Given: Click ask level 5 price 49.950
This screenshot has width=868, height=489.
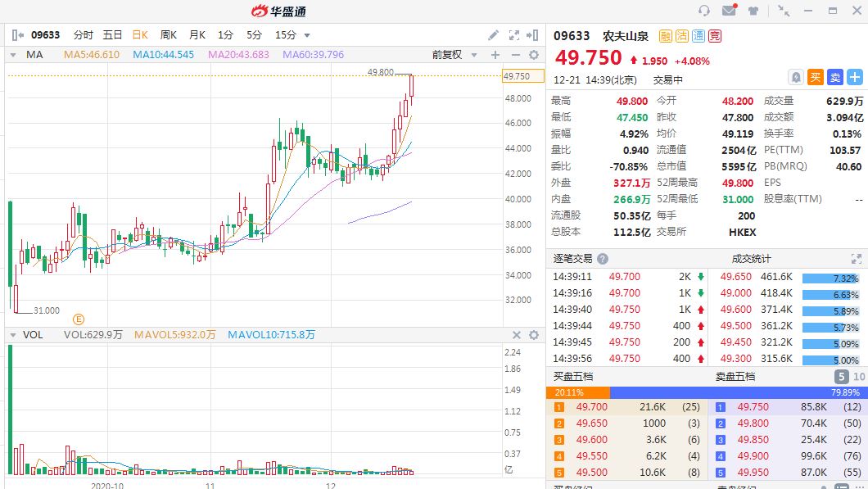Looking at the screenshot, I should (753, 473).
